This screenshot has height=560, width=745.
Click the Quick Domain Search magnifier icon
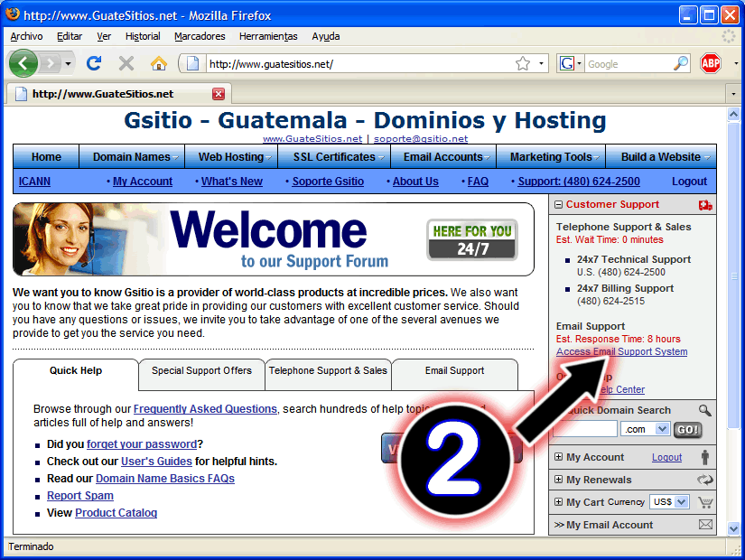pos(704,410)
